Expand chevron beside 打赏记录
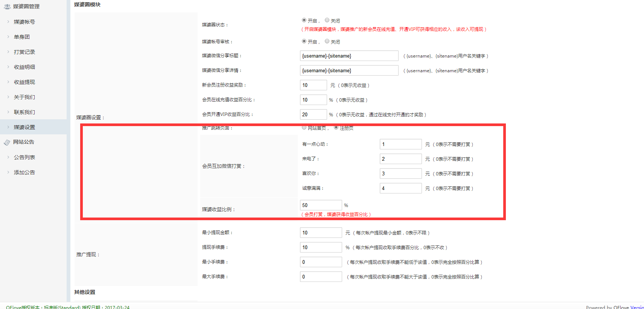 [x=8, y=52]
